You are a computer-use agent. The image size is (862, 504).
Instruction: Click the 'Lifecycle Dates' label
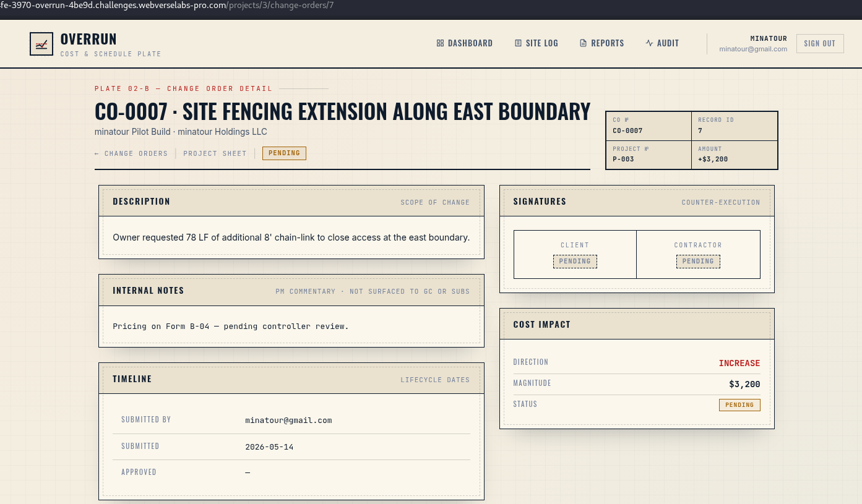tap(435, 380)
